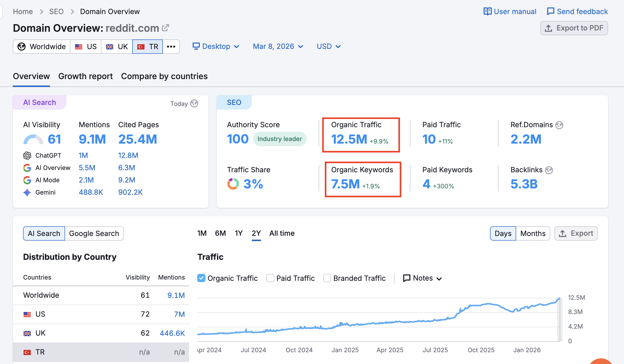Click the Send feedback speech bubble icon
624x364 pixels.
point(550,12)
